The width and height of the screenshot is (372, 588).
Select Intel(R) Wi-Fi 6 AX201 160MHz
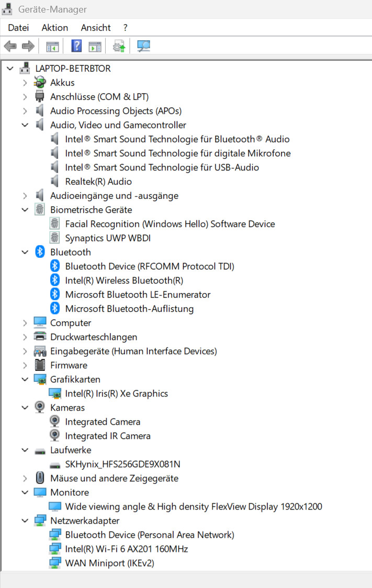127,549
